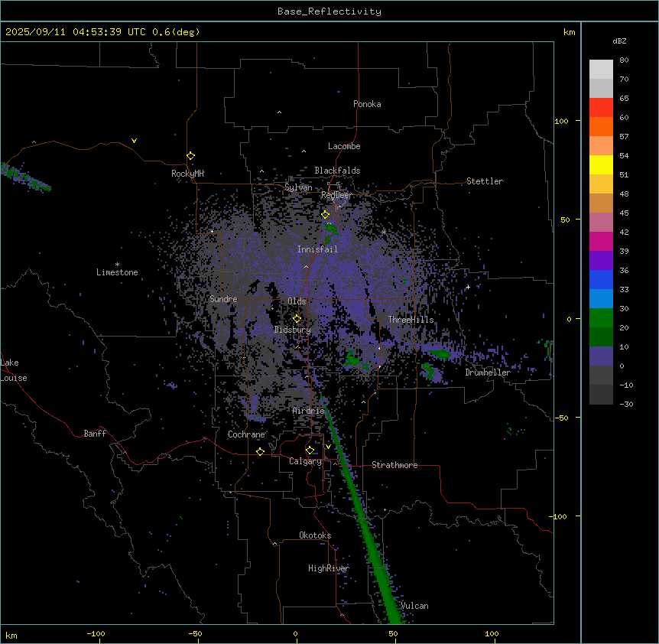659x644 pixels.
Task: Click the Lake Louise label
Action: [14, 370]
